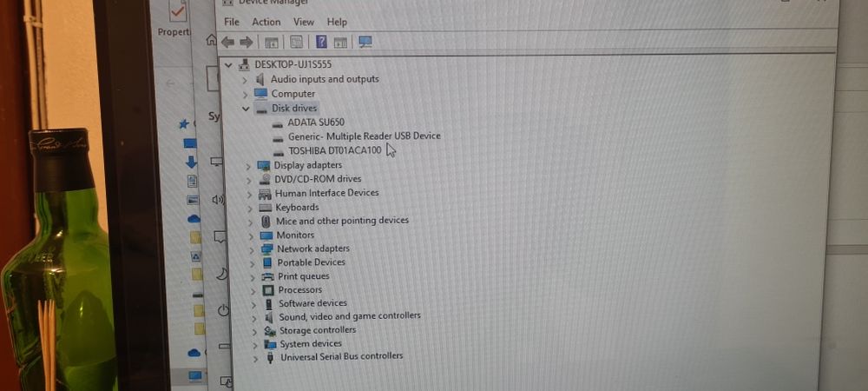Screen dimensions: 868x391
Task: Toggle the Show/Hide Action Pane toolbar icon
Action: click(340, 42)
